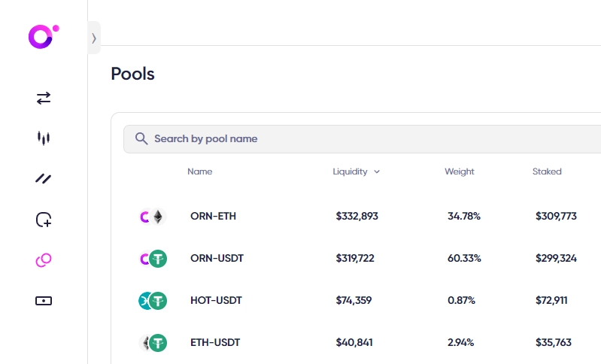Open the ORN-USDT pool name

(217, 258)
